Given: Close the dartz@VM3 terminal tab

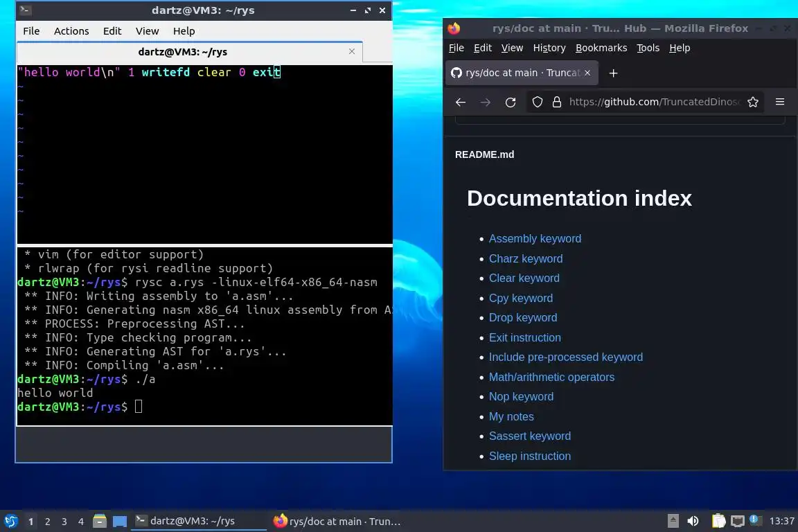Looking at the screenshot, I should click(352, 51).
